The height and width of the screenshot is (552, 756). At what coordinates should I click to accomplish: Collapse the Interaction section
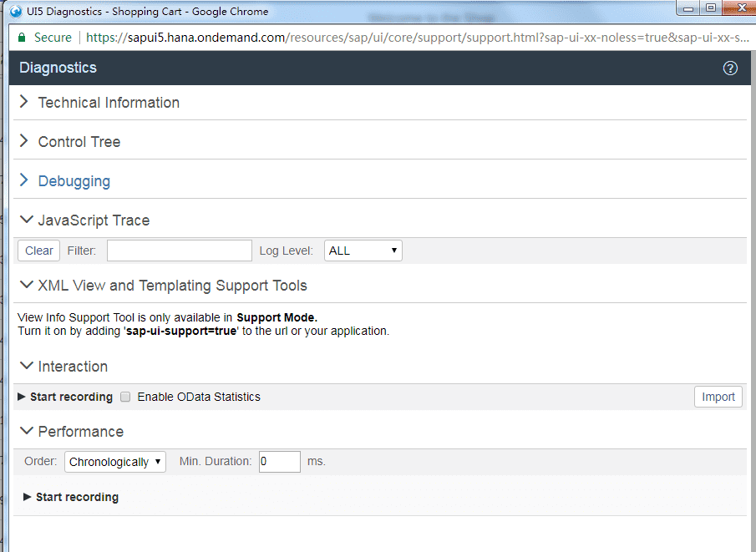(24, 367)
